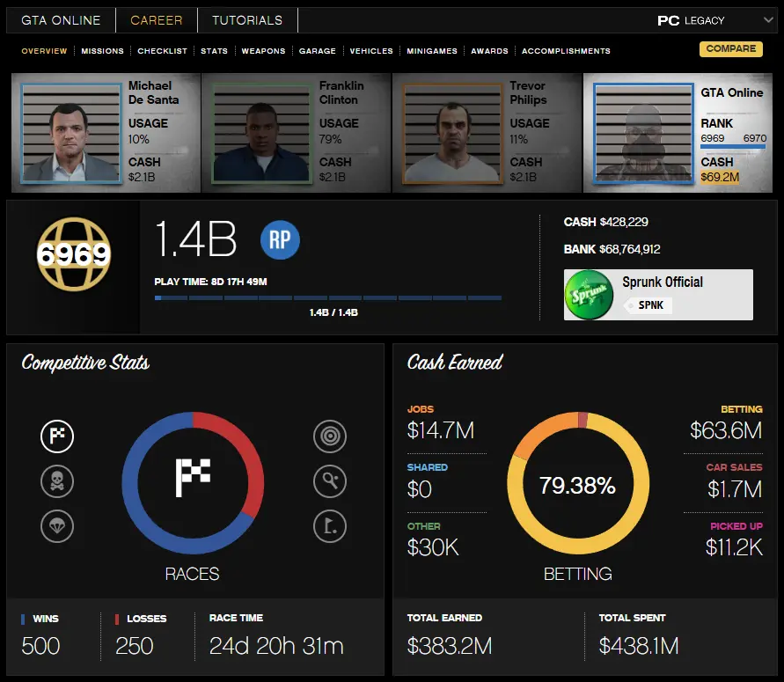Viewport: 784px width, 682px height.
Task: Open the Accomplishments section
Action: (x=566, y=51)
